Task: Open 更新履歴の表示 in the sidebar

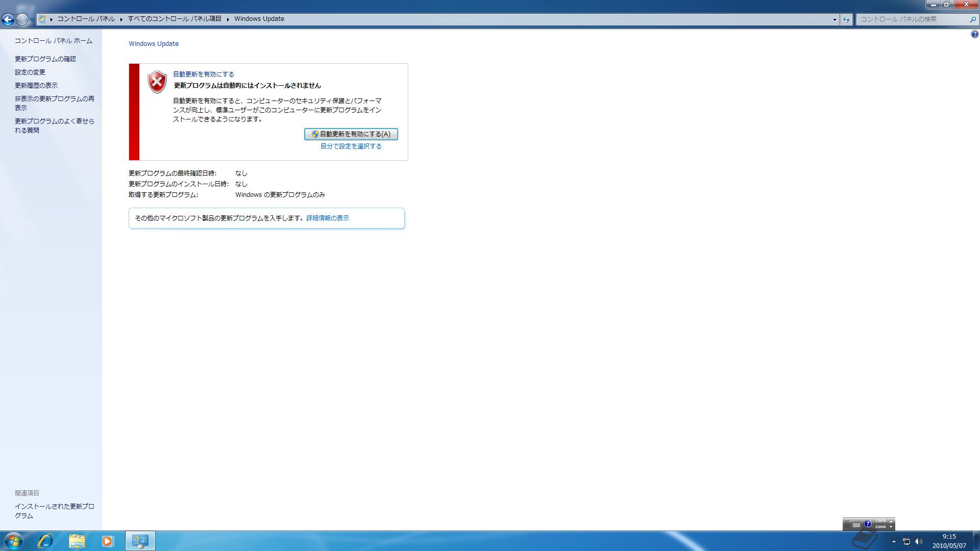Action: 36,86
